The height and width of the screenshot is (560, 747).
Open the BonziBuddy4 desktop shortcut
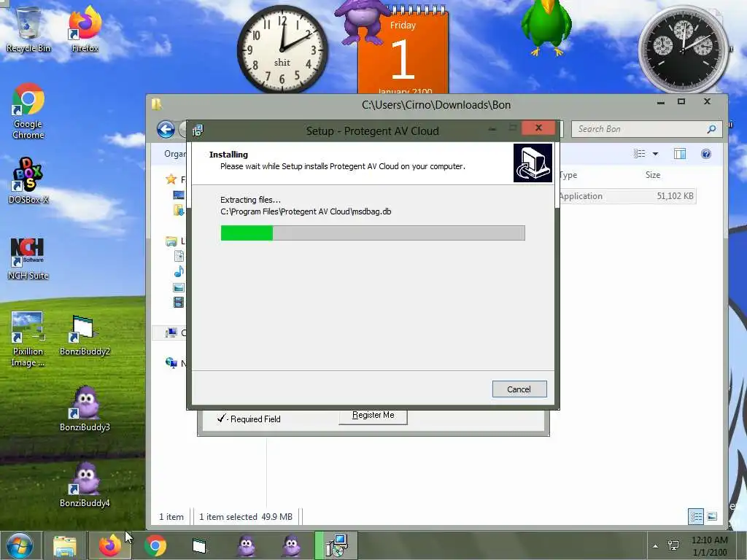[x=85, y=485]
